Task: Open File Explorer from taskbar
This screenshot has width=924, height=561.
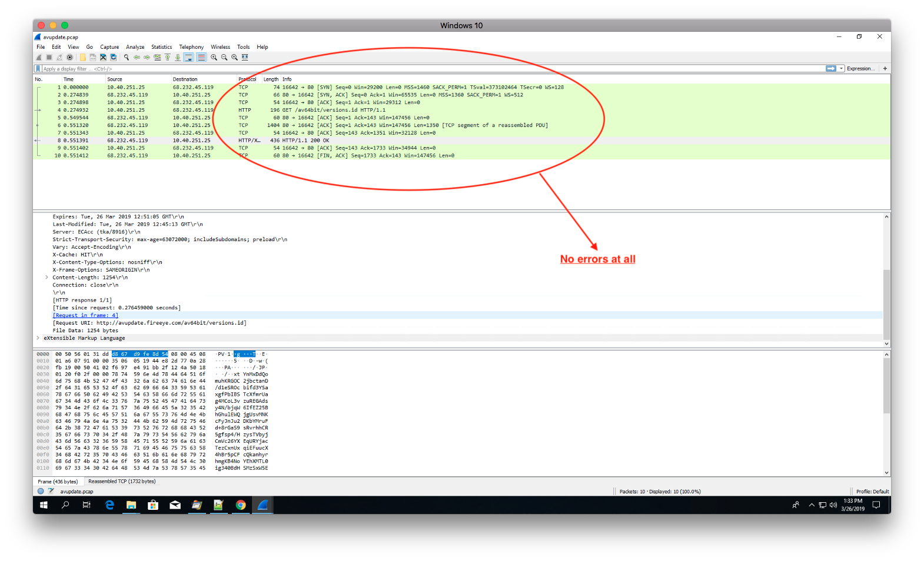Action: [x=131, y=505]
